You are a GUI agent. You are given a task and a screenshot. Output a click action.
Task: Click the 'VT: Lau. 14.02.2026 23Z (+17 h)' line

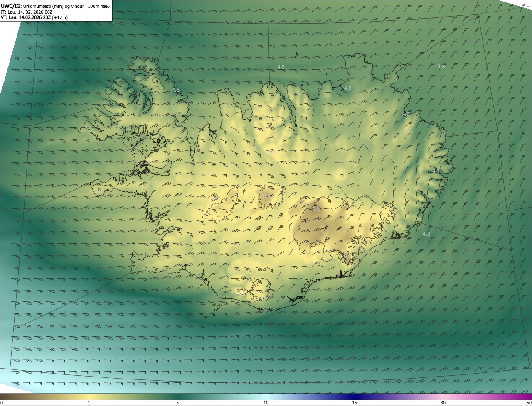point(34,17)
